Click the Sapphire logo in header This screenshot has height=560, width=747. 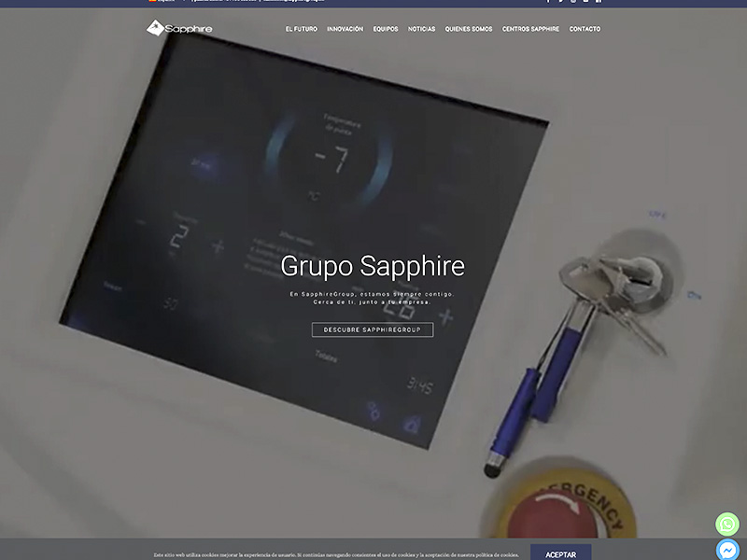point(179,29)
